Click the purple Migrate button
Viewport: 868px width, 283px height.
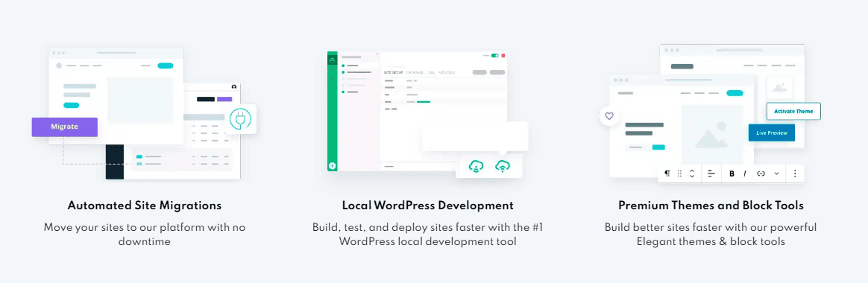65,127
